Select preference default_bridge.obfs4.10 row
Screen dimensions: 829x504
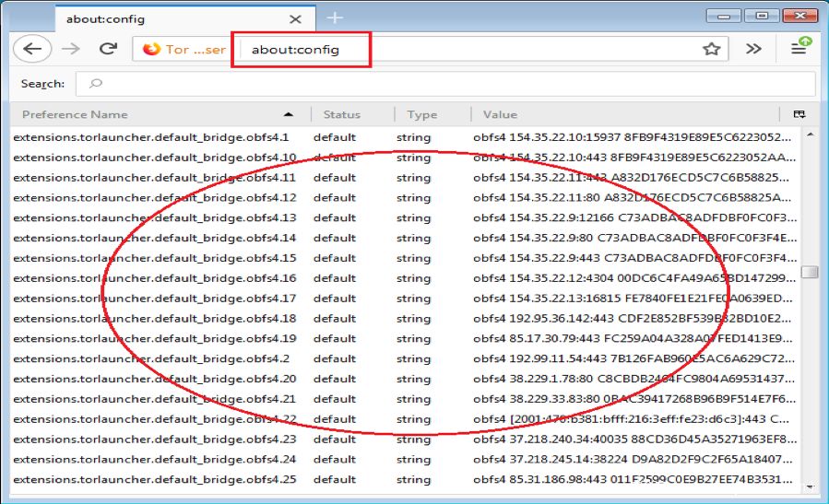pos(405,158)
